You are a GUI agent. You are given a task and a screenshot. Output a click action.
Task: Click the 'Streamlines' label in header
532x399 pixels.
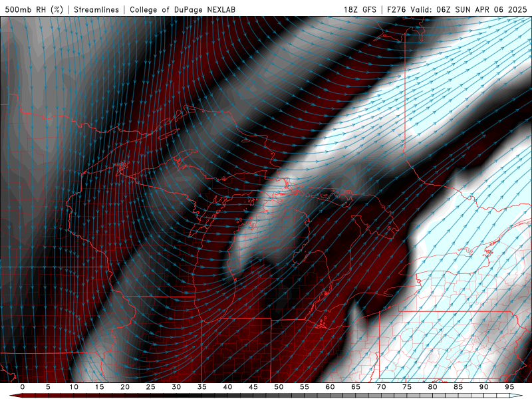pyautogui.click(x=96, y=9)
